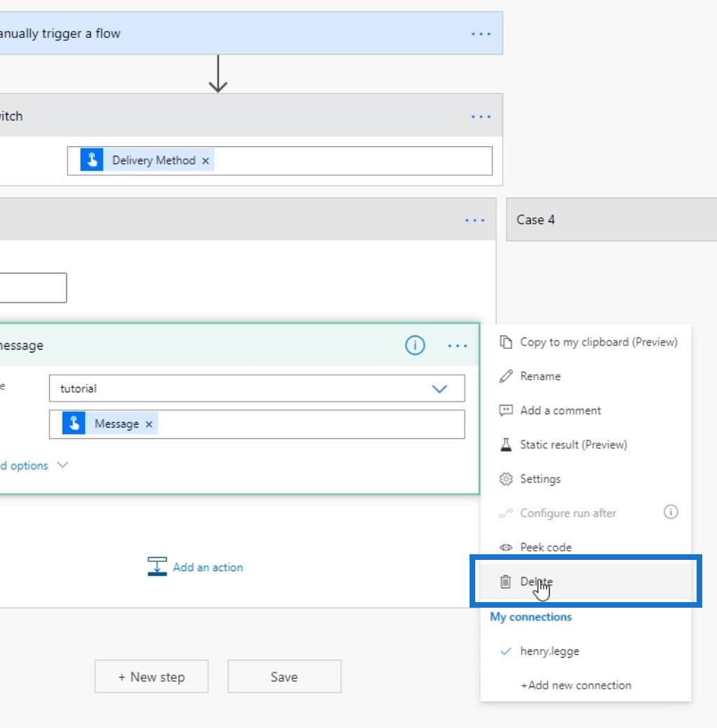The width and height of the screenshot is (717, 728).
Task: Click the message action title bar
Action: coord(240,345)
